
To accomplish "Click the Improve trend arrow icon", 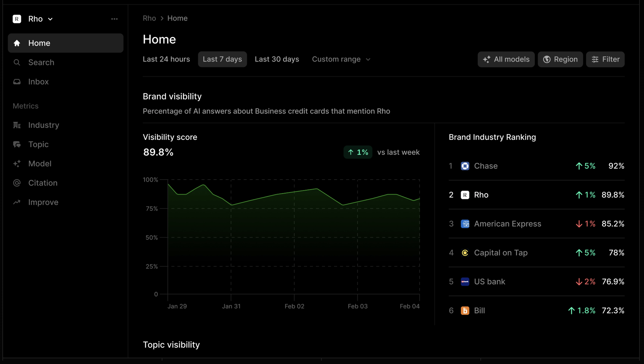I will (x=17, y=202).
